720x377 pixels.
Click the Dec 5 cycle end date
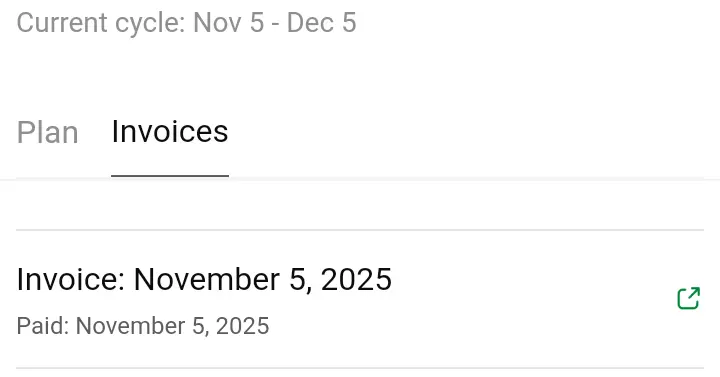(321, 23)
